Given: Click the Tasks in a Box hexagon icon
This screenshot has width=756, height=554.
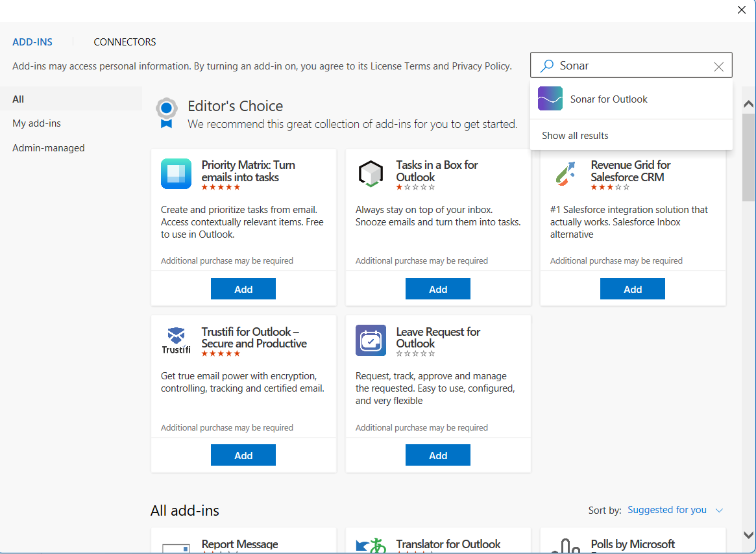Looking at the screenshot, I should pyautogui.click(x=371, y=173).
